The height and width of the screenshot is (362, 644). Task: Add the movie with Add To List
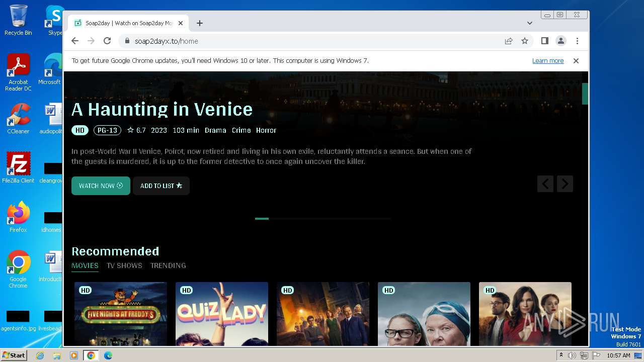(161, 186)
